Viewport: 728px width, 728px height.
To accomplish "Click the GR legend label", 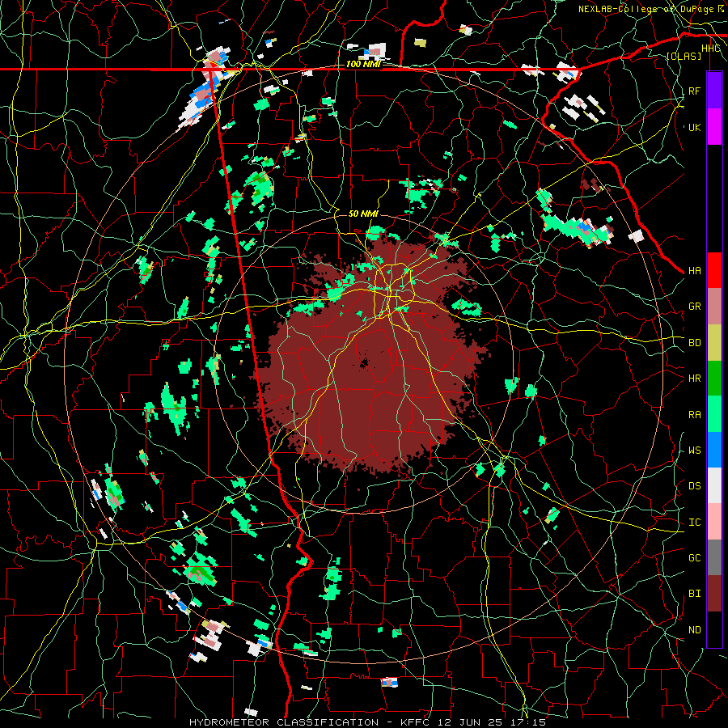I will [695, 307].
